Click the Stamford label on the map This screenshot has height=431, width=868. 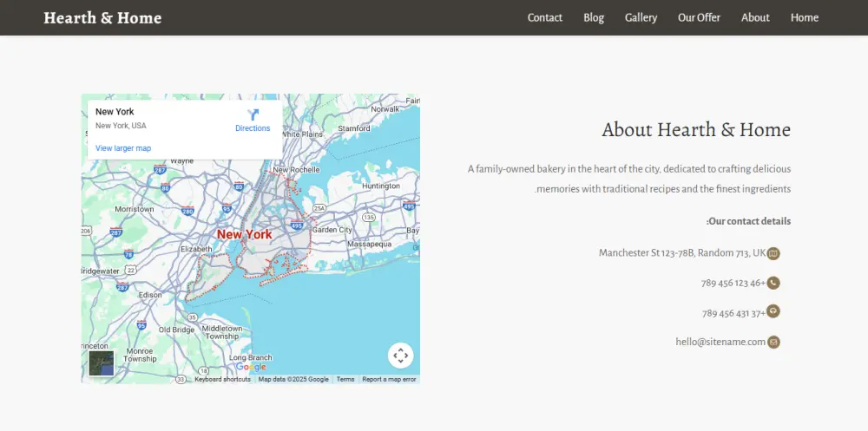(354, 128)
